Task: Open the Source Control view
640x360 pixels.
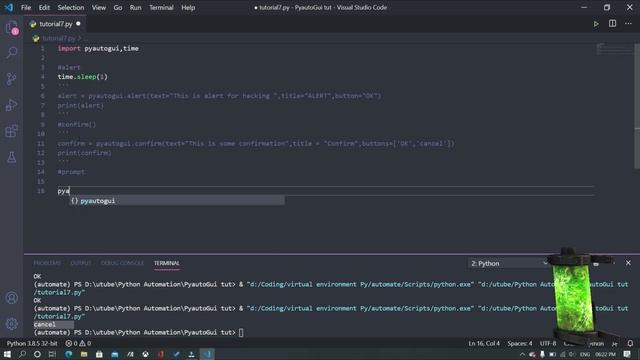Action: tap(11, 79)
